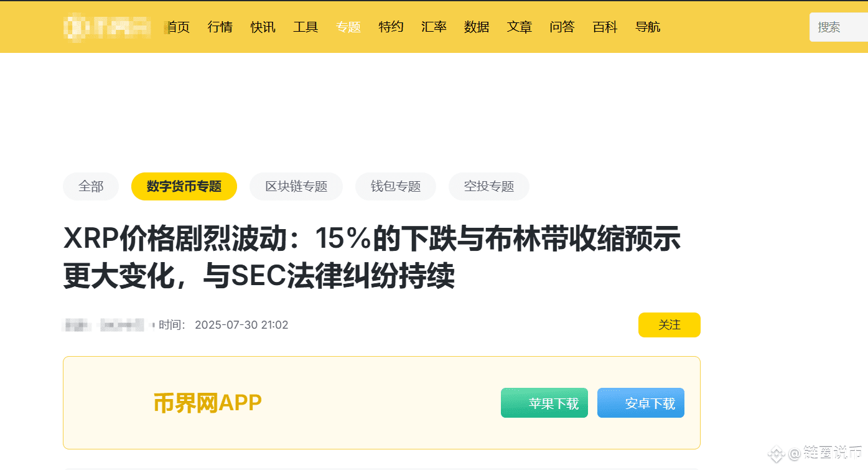
Task: Go to the 数据 page
Action: point(477,27)
